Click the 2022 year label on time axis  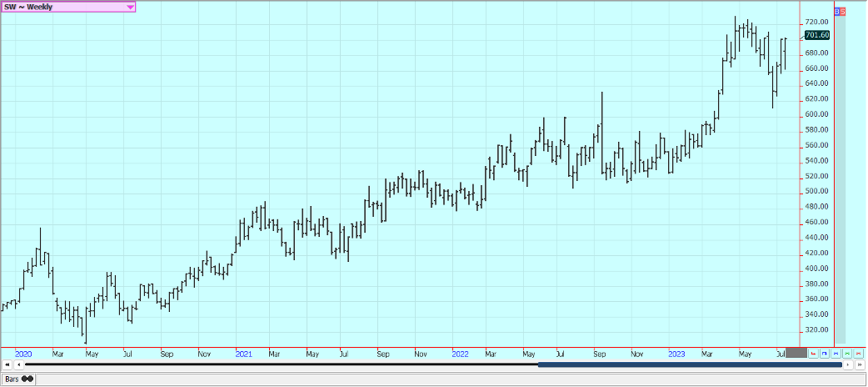click(x=460, y=353)
